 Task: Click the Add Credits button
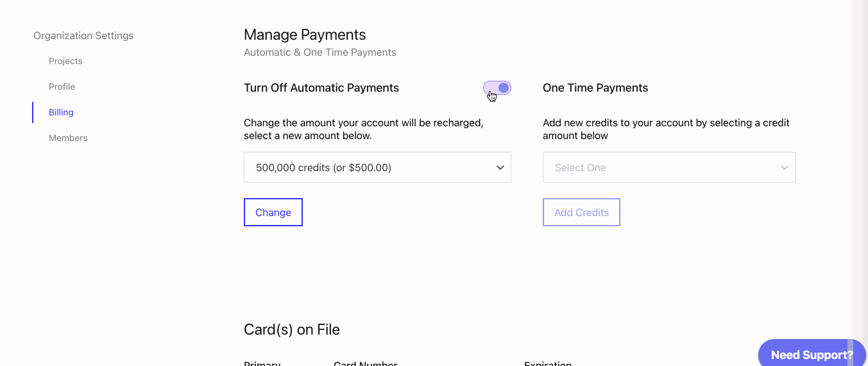(x=581, y=212)
